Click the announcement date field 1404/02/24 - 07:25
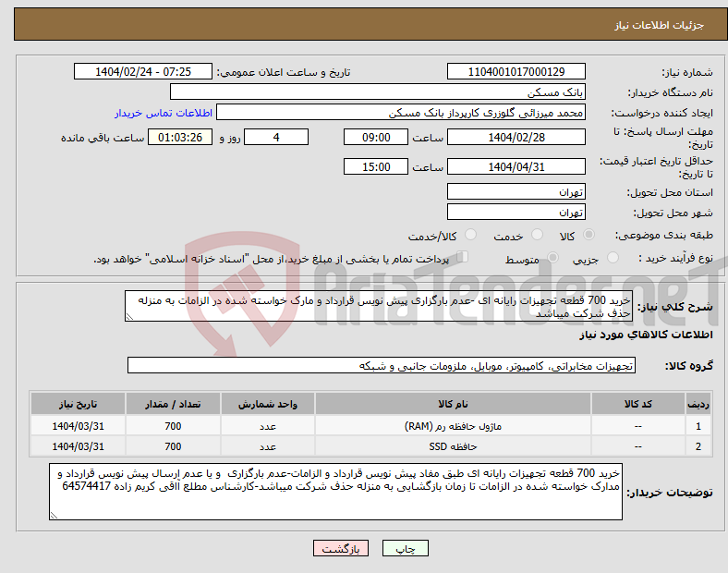This screenshot has height=573, width=728. pos(143,71)
